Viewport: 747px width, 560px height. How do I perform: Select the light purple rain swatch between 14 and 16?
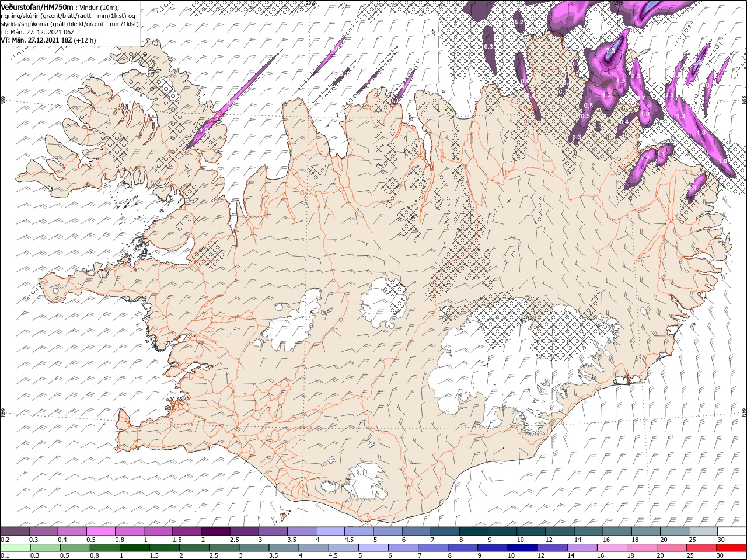582,548
